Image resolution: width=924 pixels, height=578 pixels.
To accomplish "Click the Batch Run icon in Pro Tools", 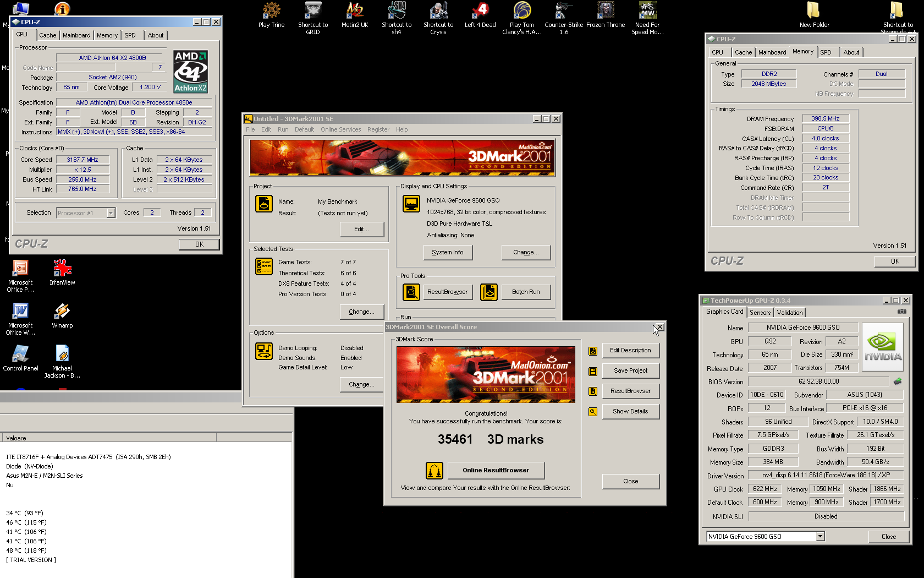I will click(489, 292).
